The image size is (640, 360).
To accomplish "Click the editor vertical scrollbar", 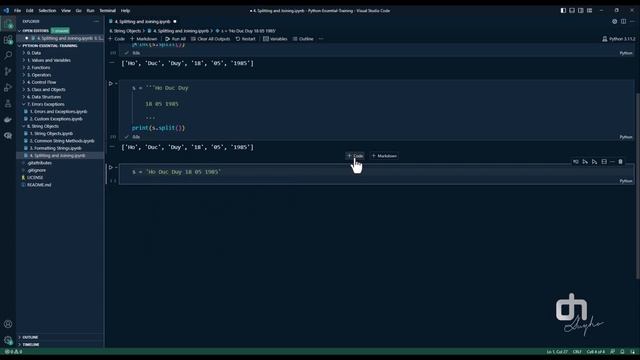I will point(637,186).
